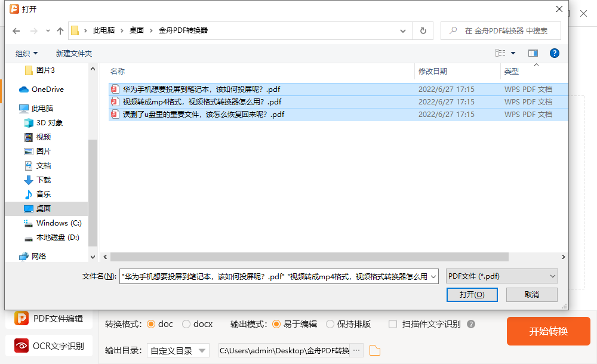Select 易于编辑 output mode
The height and width of the screenshot is (364, 597).
point(276,324)
